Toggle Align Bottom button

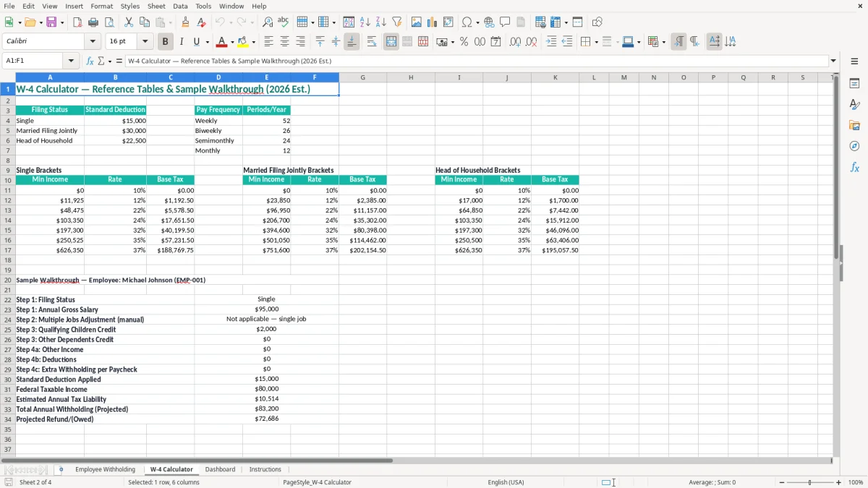click(x=352, y=42)
